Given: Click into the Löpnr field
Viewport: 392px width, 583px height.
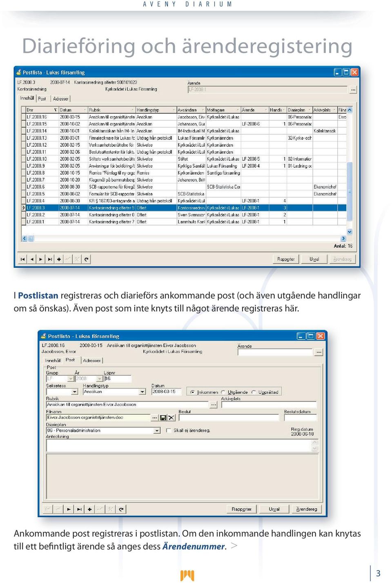Looking at the screenshot, I should pos(118,379).
